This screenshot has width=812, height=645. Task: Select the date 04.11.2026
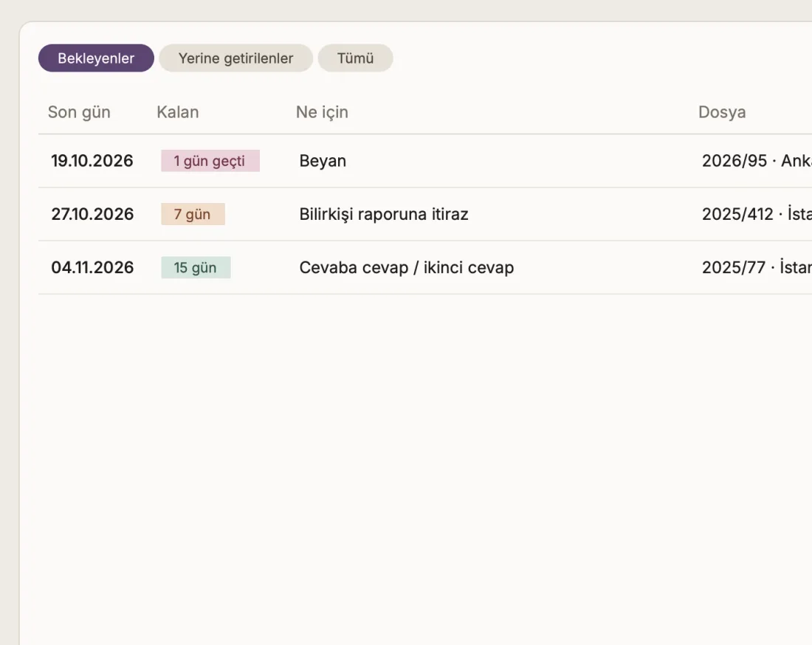92,267
